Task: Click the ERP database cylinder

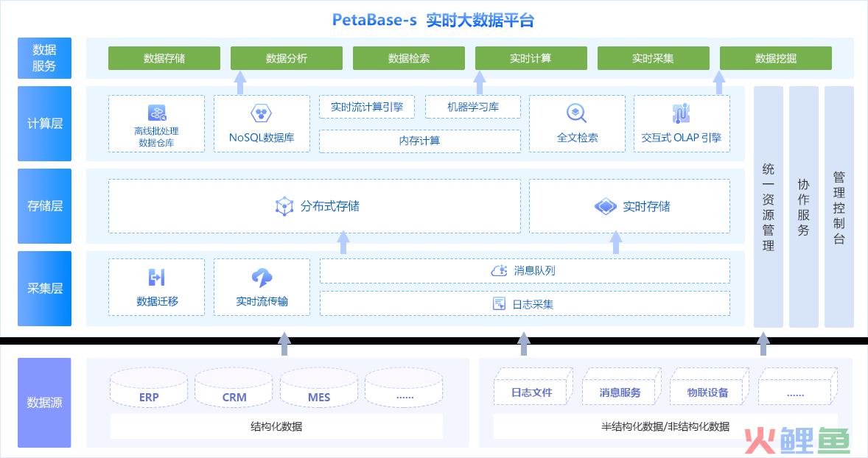Action: [149, 388]
